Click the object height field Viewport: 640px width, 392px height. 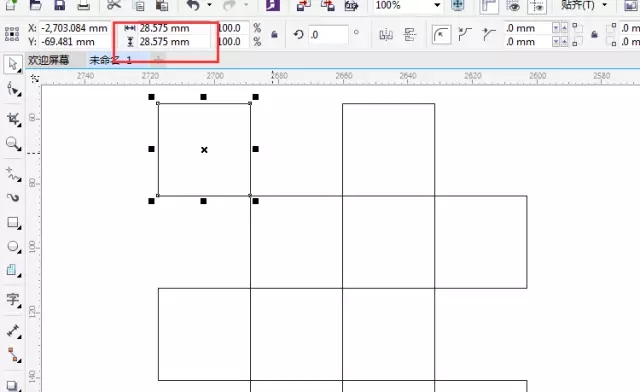(x=174, y=42)
